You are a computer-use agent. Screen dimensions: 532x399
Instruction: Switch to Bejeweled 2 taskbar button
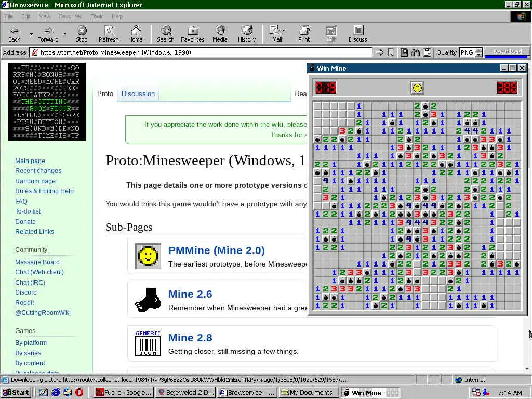click(185, 393)
